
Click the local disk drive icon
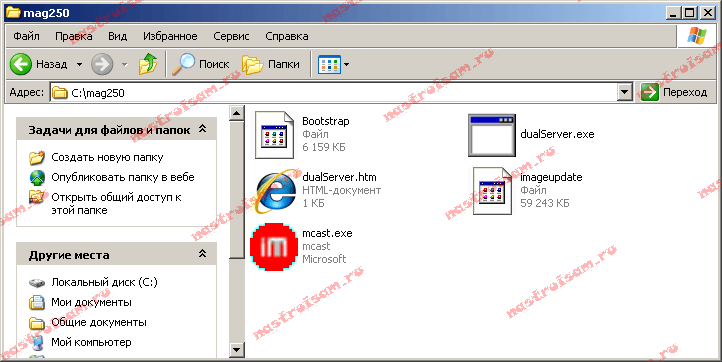[37, 283]
